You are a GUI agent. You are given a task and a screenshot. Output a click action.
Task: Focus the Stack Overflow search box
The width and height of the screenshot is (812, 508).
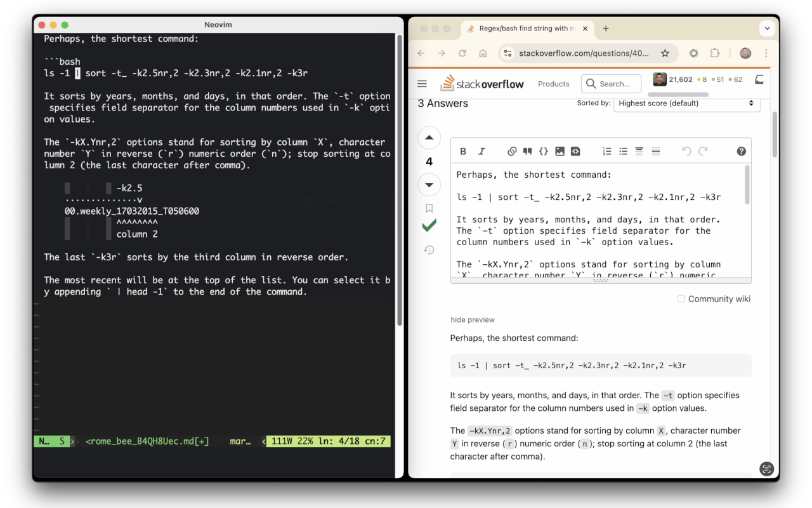pyautogui.click(x=612, y=83)
